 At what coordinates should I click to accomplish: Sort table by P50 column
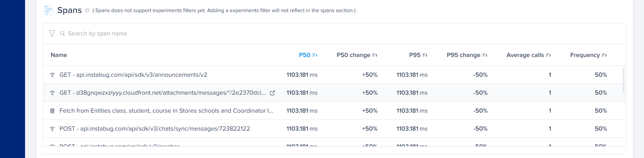pos(308,55)
